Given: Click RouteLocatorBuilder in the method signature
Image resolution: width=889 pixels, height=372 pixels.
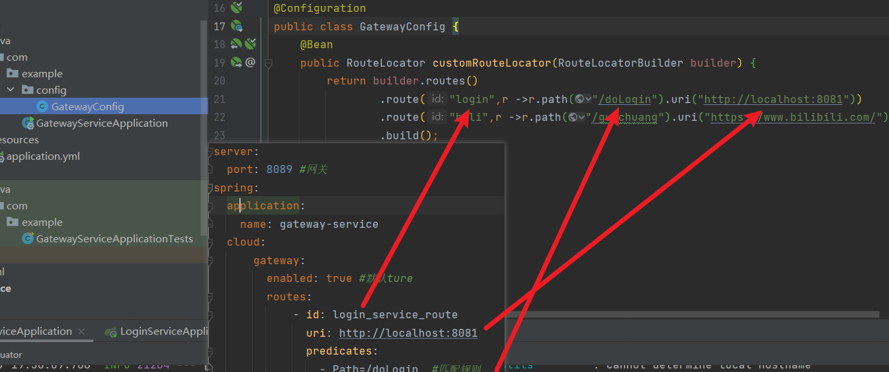Looking at the screenshot, I should point(620,63).
